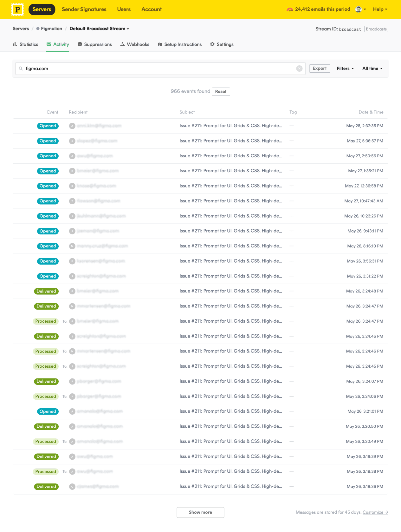Click Processed badge in May 26, 3:19:38 PM row

(x=46, y=472)
